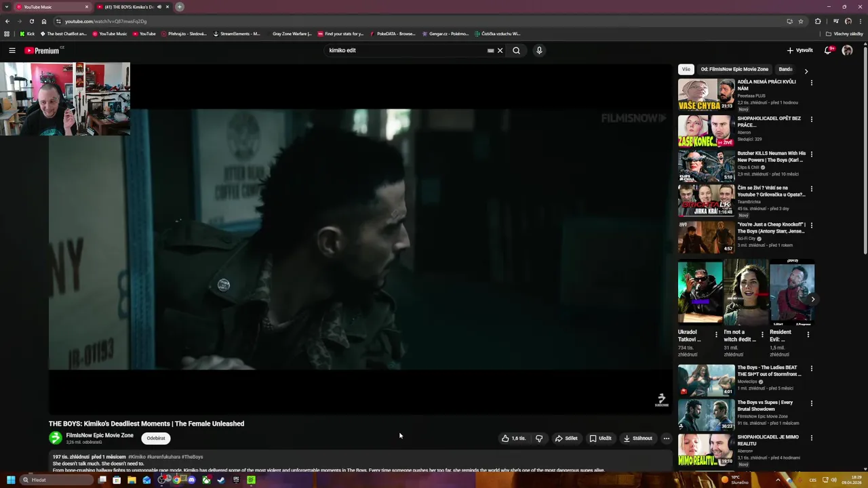The width and height of the screenshot is (868, 488).
Task: Like the video with thumbs up
Action: 514,438
